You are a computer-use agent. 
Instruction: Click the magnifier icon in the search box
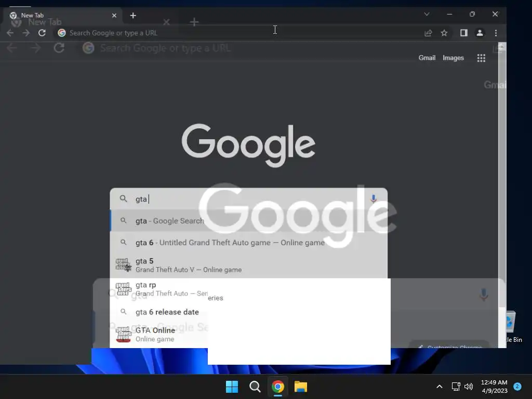coord(124,199)
